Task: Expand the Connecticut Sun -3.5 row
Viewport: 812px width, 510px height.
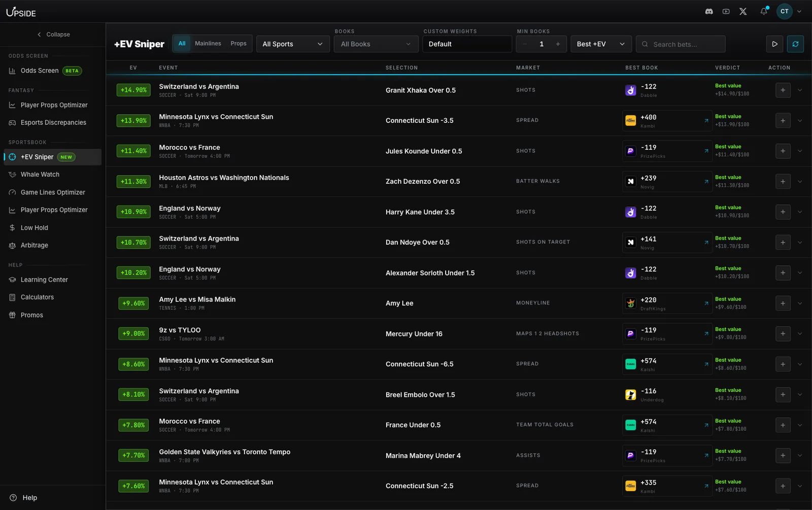Action: [x=800, y=121]
